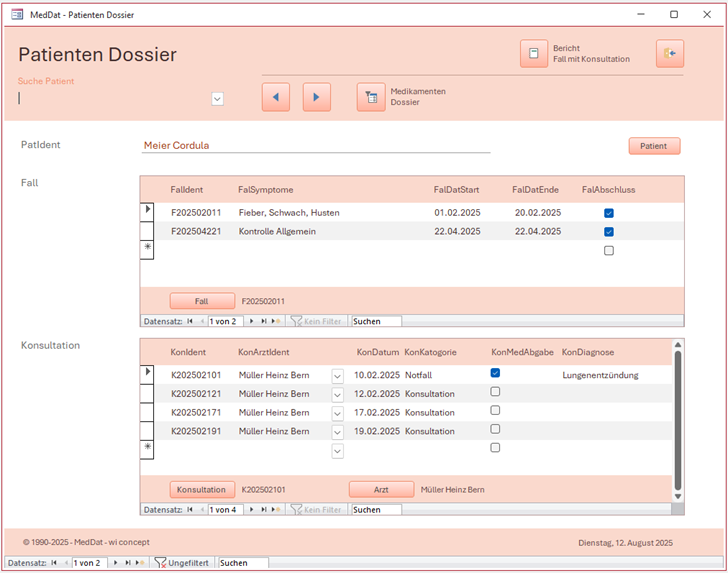Click the Patient button

coord(654,146)
